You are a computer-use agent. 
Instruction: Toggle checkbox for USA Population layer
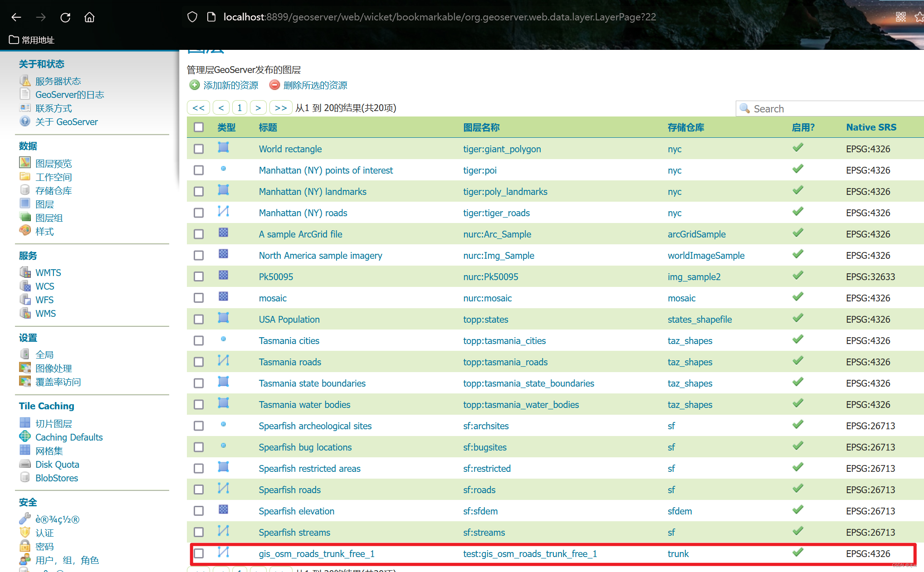click(x=199, y=320)
